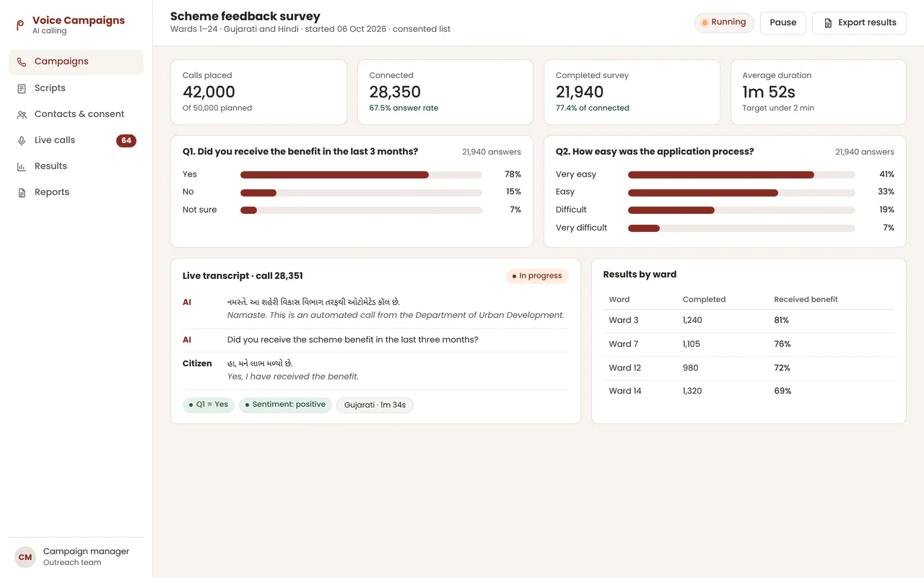Click the Received benefit column header

click(x=806, y=299)
